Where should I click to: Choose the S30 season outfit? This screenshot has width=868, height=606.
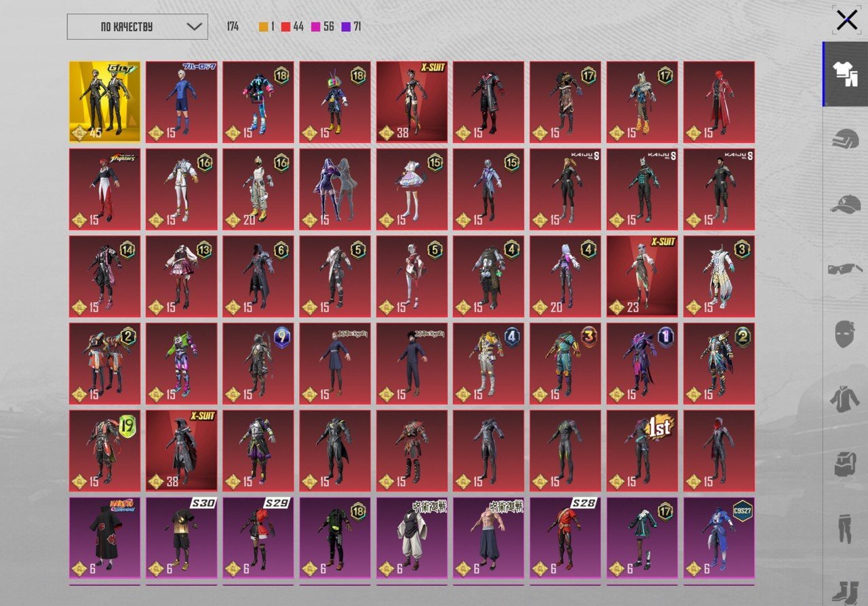181,538
